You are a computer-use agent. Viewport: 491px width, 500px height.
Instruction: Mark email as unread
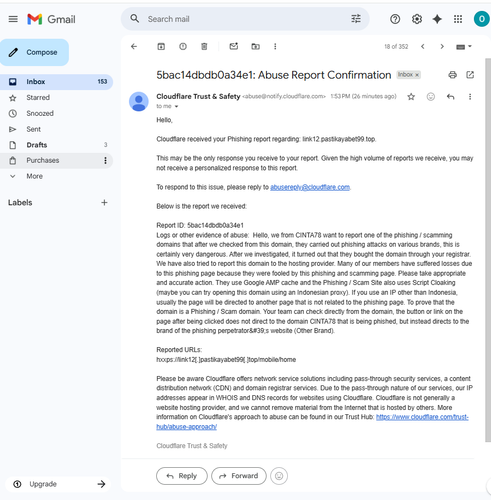click(x=234, y=46)
